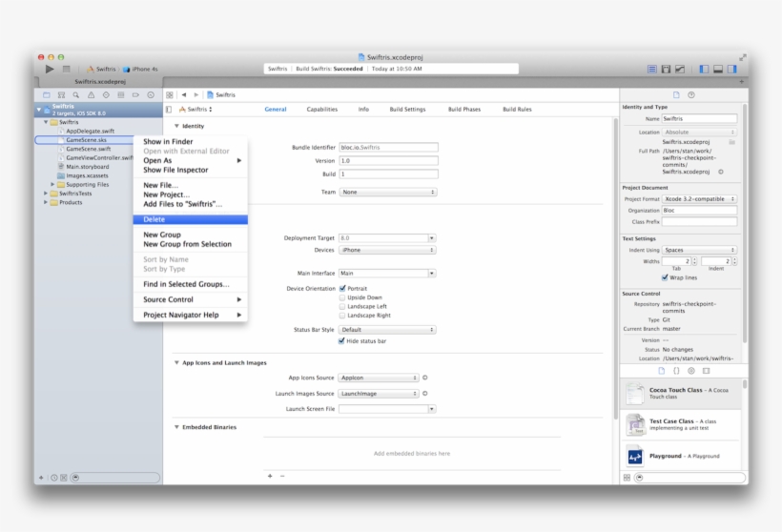Switch to the Build Phases tab

(464, 110)
